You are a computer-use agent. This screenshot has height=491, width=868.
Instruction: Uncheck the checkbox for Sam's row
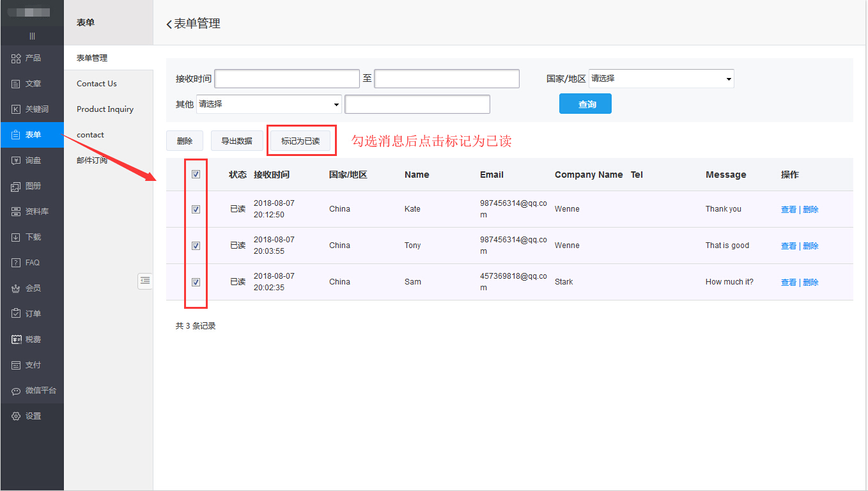tap(196, 282)
